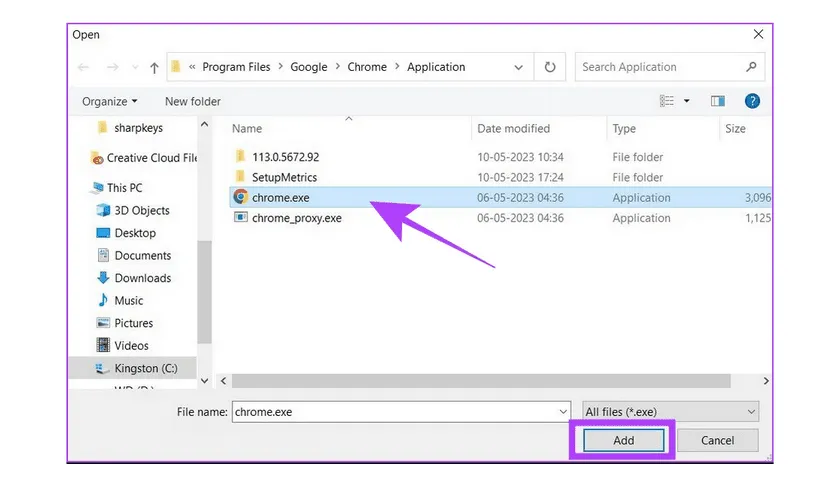Click the search magnifier icon

tap(751, 67)
